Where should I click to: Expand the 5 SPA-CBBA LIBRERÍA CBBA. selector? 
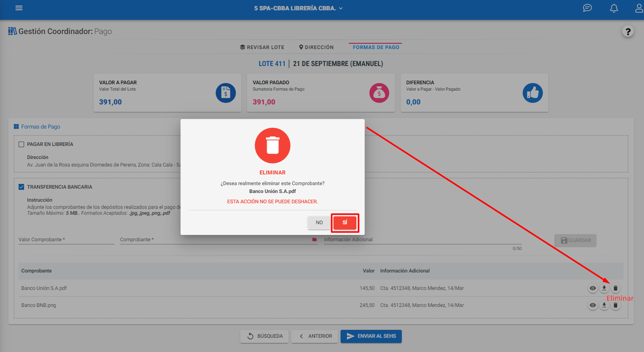[298, 8]
